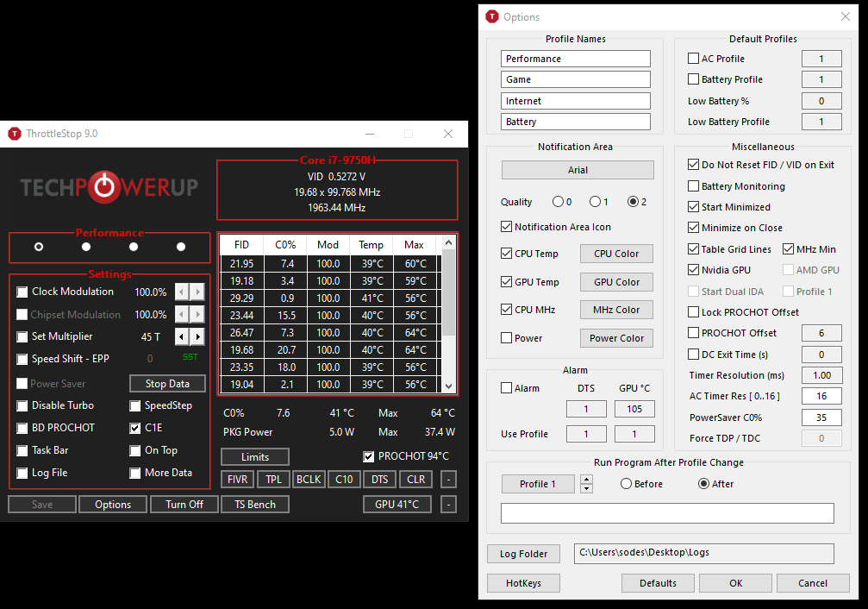
Task: Click the T icon in the Options dialog title bar
Action: [492, 16]
